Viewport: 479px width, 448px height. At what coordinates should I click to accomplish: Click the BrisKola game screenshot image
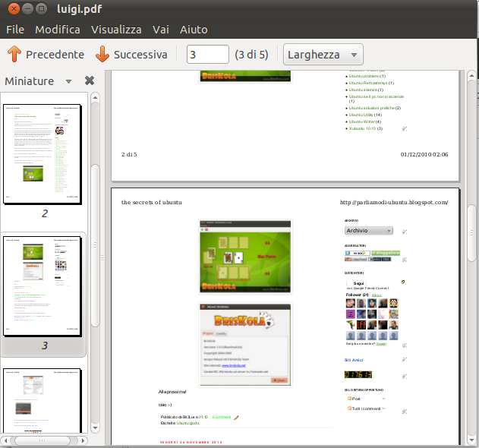(x=245, y=257)
